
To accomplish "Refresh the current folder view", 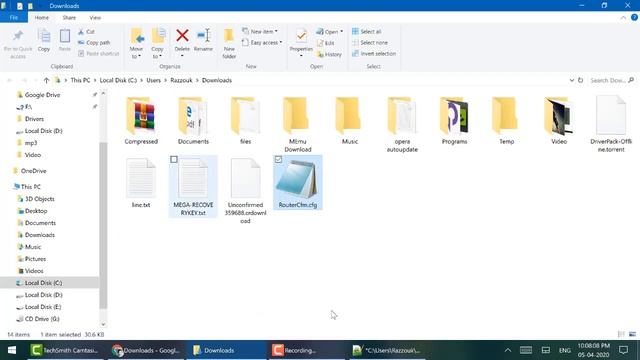I will pos(580,80).
